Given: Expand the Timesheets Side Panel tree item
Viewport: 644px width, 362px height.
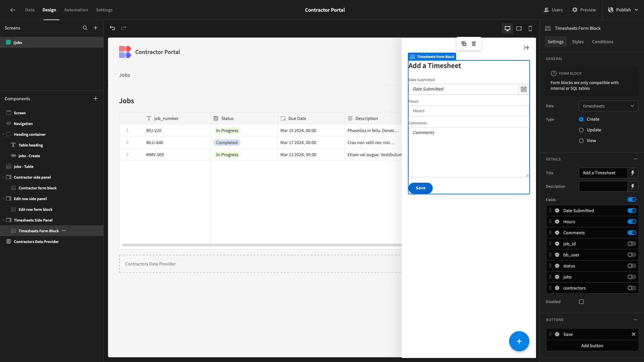Looking at the screenshot, I should tap(4, 220).
